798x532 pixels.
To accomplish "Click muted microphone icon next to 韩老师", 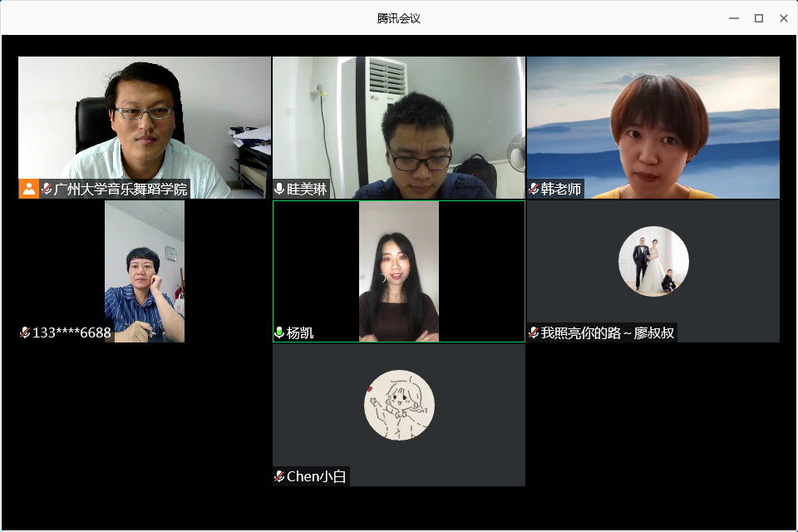I will point(534,189).
